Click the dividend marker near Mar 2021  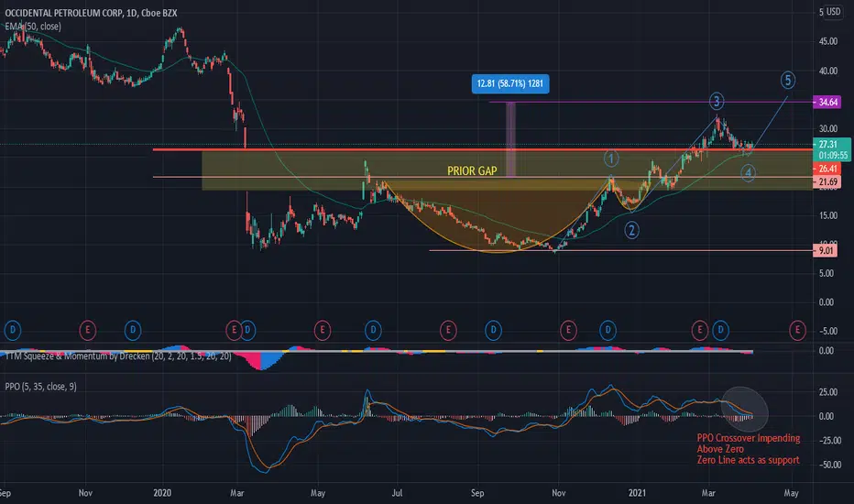[x=720, y=330]
